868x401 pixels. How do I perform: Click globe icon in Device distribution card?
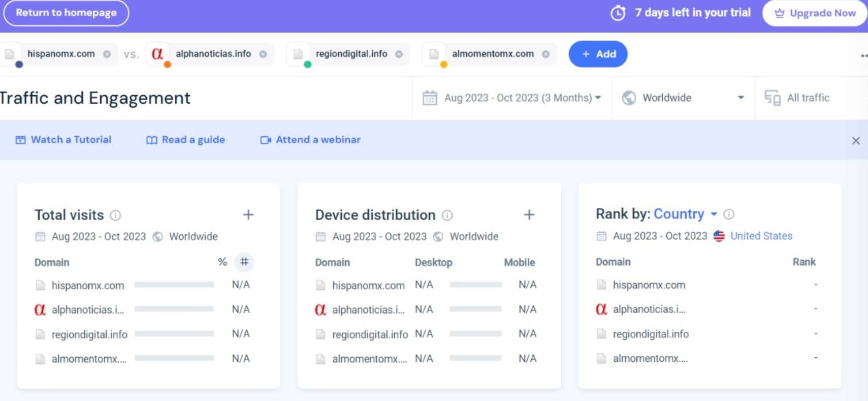click(x=438, y=236)
